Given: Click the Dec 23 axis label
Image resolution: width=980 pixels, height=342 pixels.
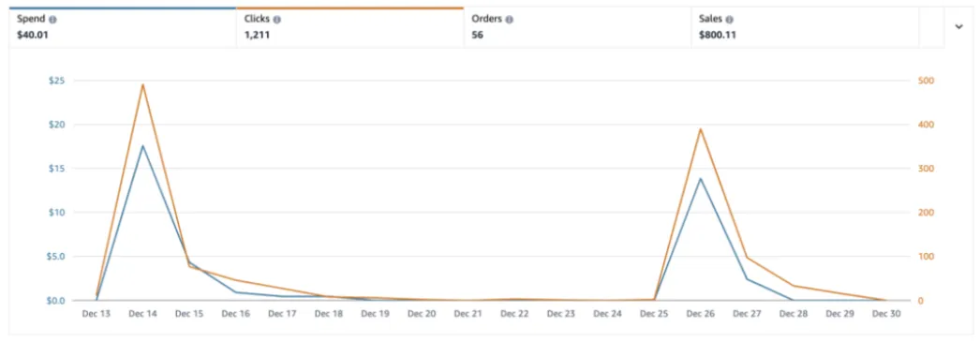Looking at the screenshot, I should click(560, 315).
